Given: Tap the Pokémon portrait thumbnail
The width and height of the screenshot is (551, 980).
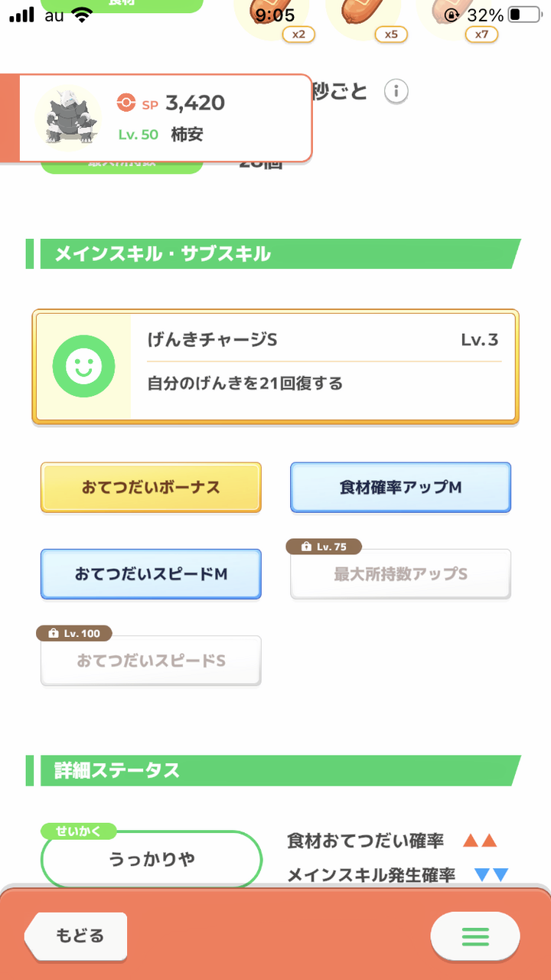Looking at the screenshot, I should coord(68,117).
